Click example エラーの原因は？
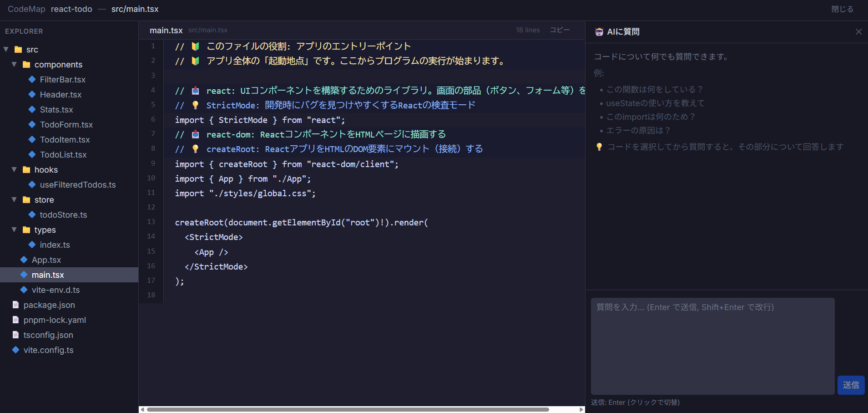Image resolution: width=868 pixels, height=413 pixels. click(639, 130)
